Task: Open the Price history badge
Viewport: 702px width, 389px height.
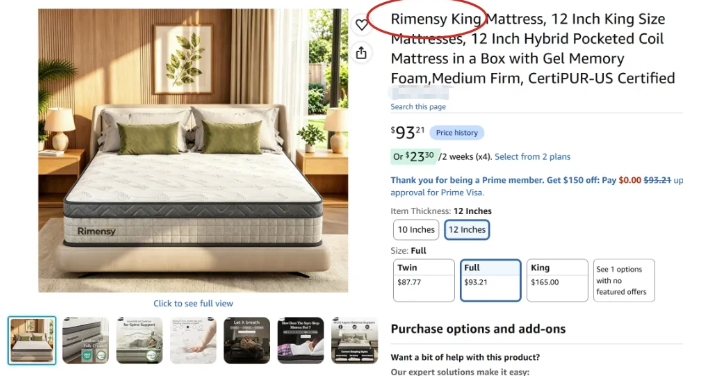Action: tap(457, 133)
